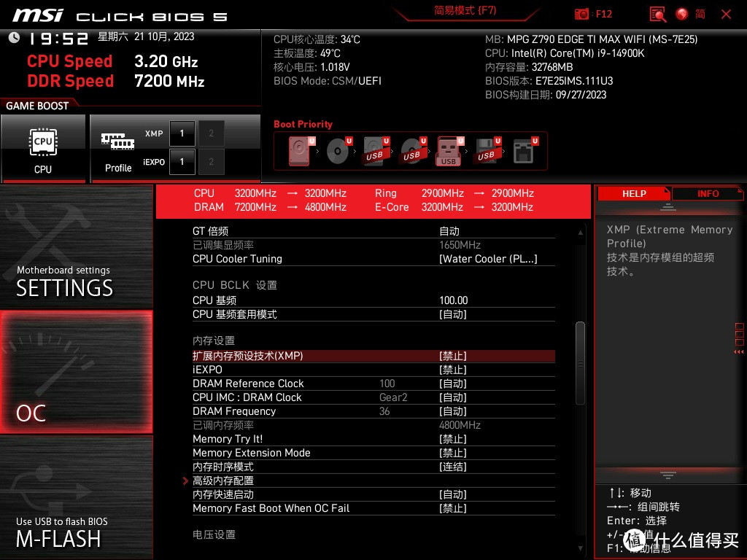Take a screenshot with the F12 camera icon
The image size is (747, 560).
tap(581, 14)
